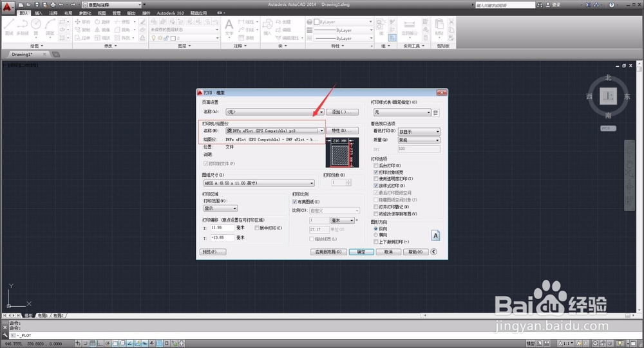Switch to the 注释 ribbon tab
Image resolution: width=644 pixels, height=348 pixels.
53,13
